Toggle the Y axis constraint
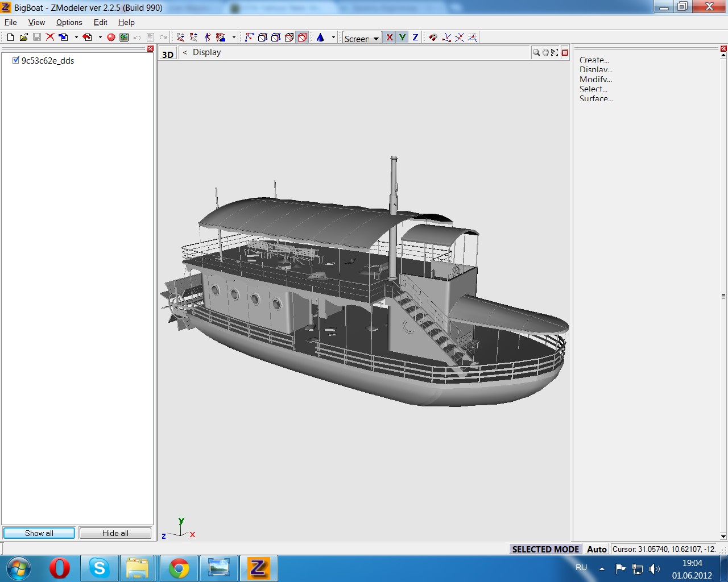Image resolution: width=728 pixels, height=582 pixels. tap(403, 38)
